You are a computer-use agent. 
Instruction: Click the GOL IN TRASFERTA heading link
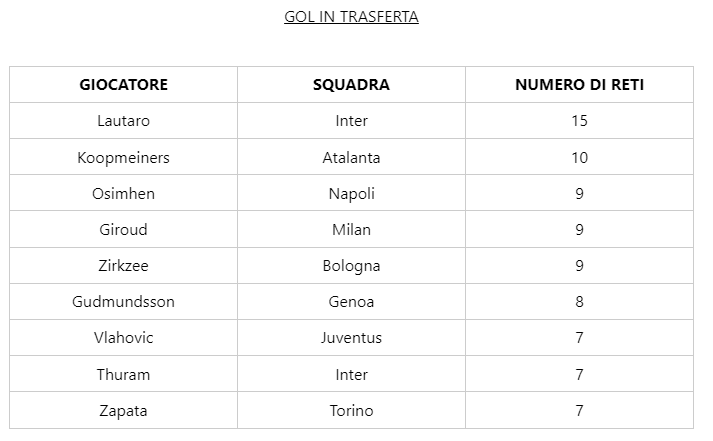pyautogui.click(x=350, y=17)
